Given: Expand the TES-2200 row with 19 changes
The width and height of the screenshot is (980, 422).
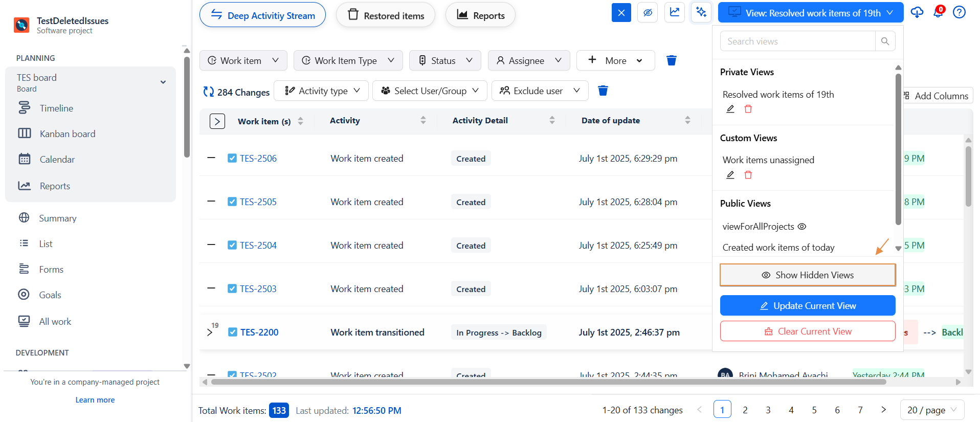Looking at the screenshot, I should tap(210, 332).
